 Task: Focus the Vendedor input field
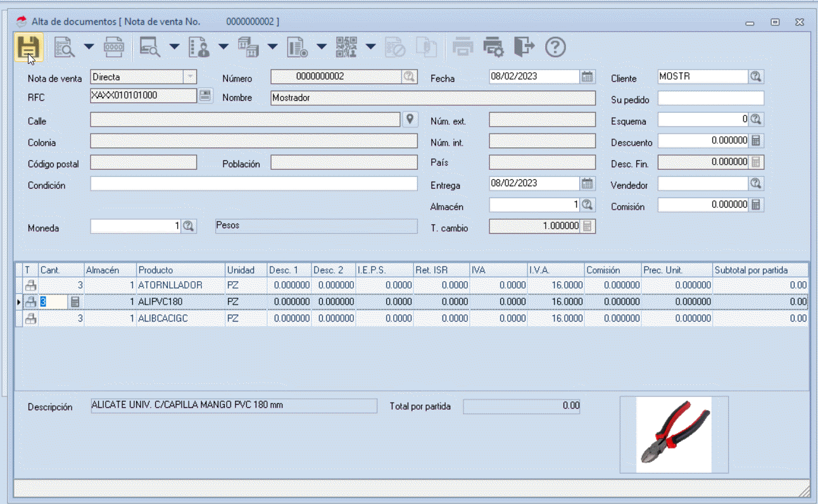pyautogui.click(x=703, y=184)
